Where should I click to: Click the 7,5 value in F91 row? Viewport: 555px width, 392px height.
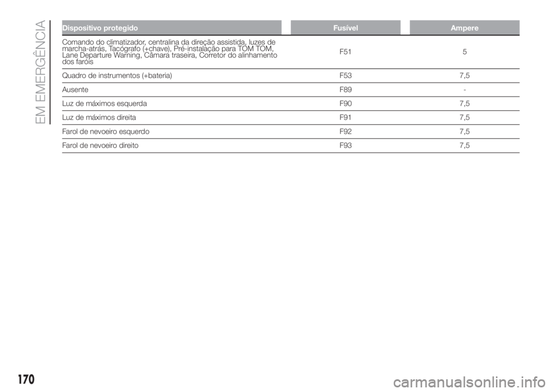tap(465, 117)
